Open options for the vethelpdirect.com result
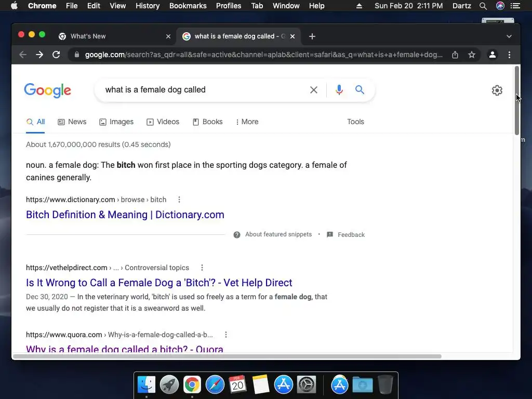Viewport: 532px width, 399px height. (202, 268)
